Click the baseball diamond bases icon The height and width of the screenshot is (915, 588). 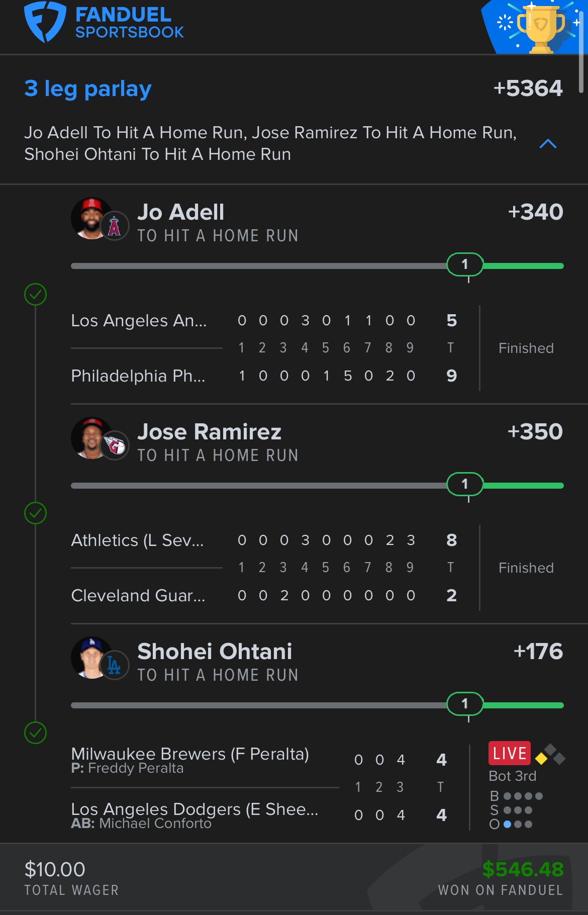tap(550, 755)
